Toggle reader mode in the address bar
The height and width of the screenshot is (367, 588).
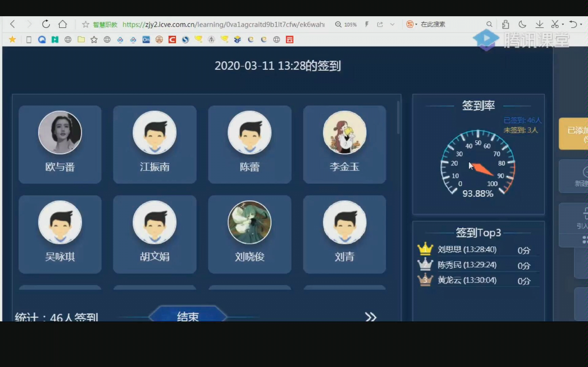point(367,24)
